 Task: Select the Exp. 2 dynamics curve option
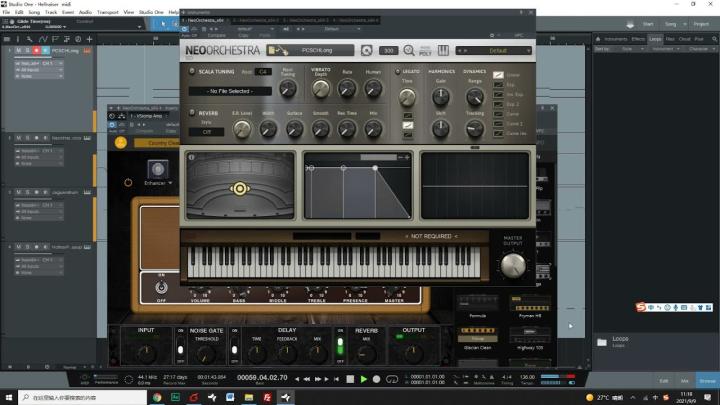[x=498, y=104]
